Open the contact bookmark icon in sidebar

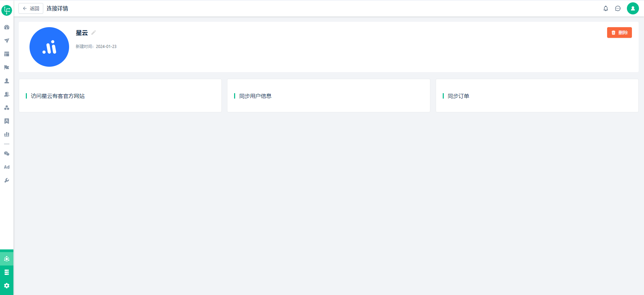pyautogui.click(x=7, y=121)
